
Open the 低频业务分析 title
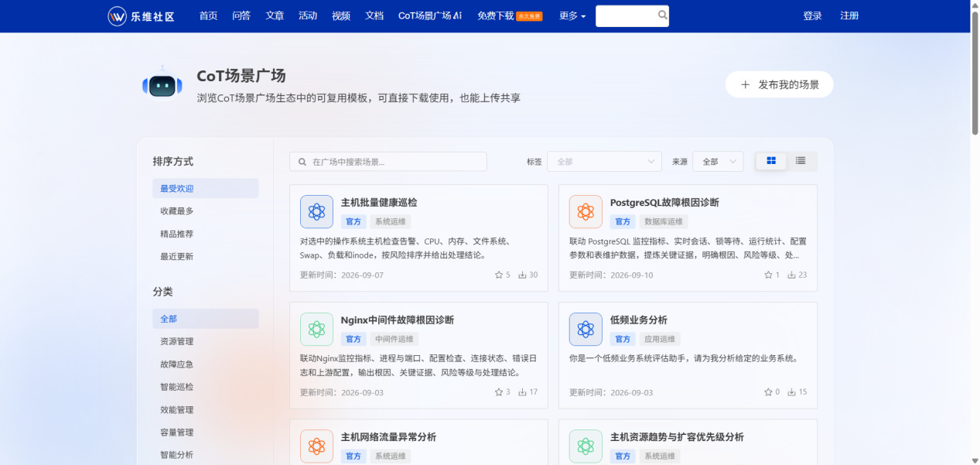[639, 320]
